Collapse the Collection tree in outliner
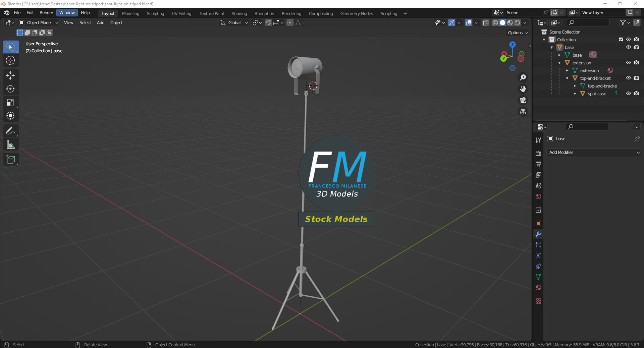 coord(544,40)
